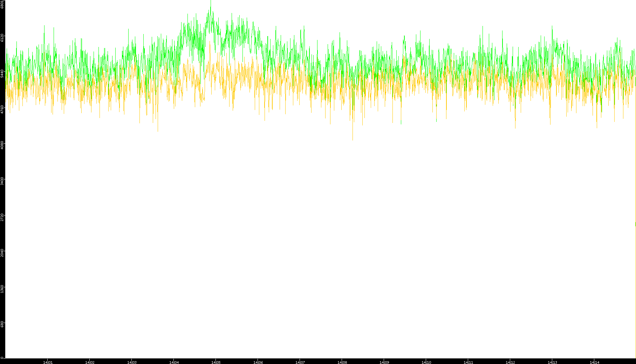Click the 14:05 time axis label
This screenshot has height=364, width=636.
coord(216,362)
